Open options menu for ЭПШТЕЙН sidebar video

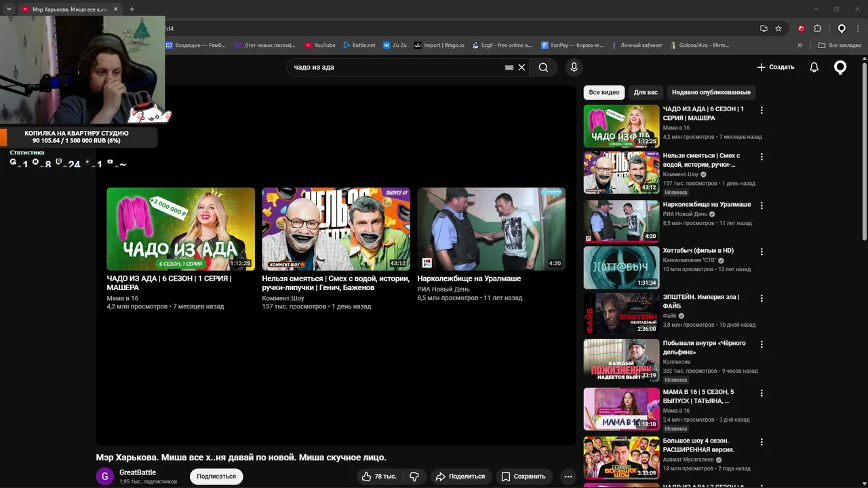pyautogui.click(x=762, y=298)
